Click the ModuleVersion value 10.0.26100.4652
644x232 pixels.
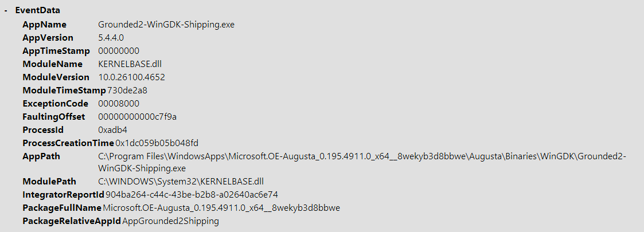131,77
